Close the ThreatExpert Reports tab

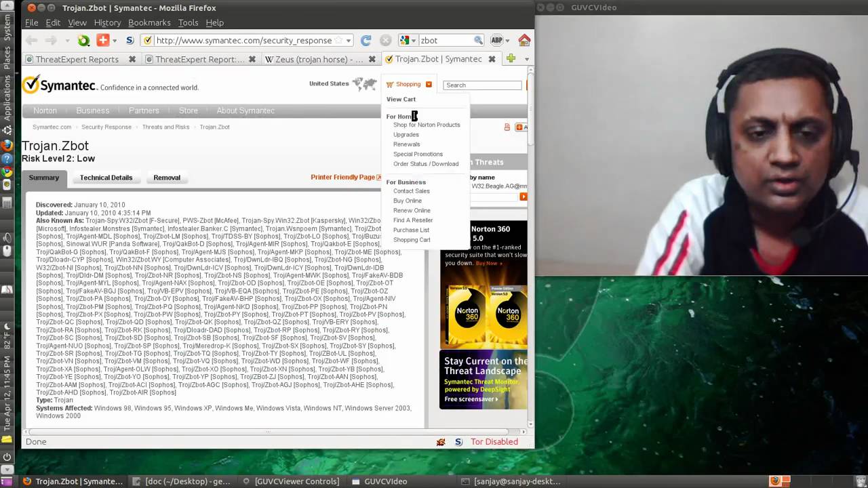132,60
